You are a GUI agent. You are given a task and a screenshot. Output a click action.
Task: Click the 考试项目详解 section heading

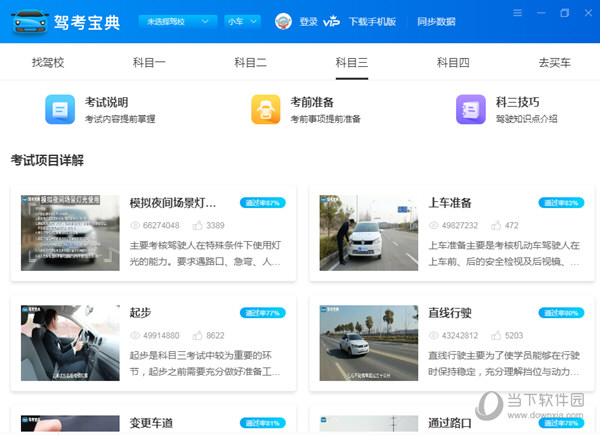click(47, 160)
